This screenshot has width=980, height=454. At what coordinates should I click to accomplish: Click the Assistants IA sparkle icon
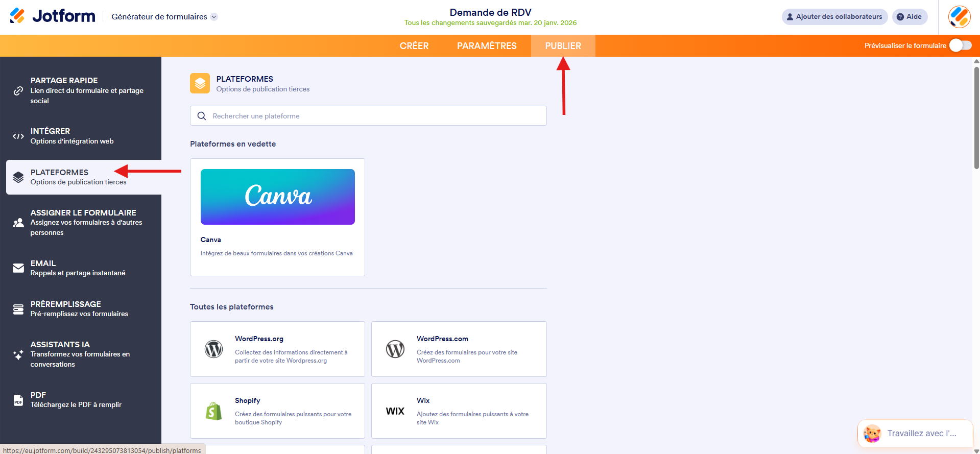tap(18, 354)
